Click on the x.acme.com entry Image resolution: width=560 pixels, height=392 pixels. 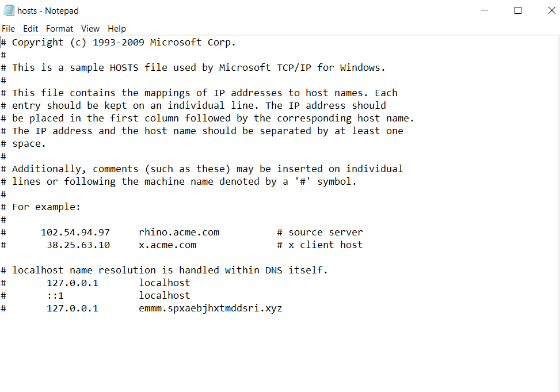(167, 245)
